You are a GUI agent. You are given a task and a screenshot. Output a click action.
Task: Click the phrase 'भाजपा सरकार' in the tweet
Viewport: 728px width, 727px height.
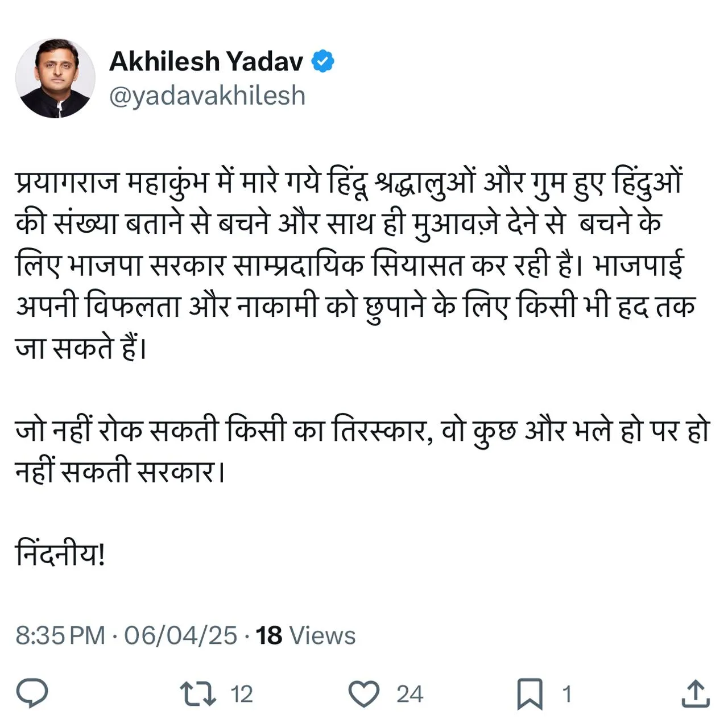point(146,265)
